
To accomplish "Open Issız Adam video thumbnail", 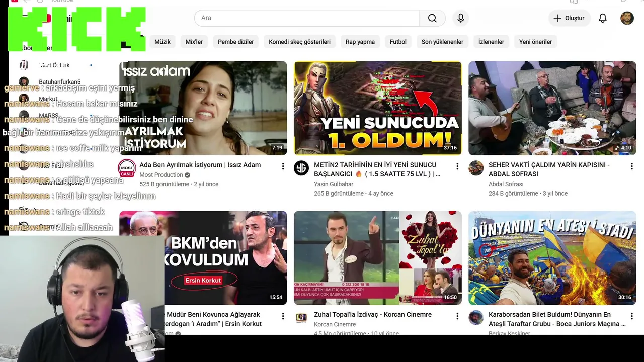I will [203, 108].
